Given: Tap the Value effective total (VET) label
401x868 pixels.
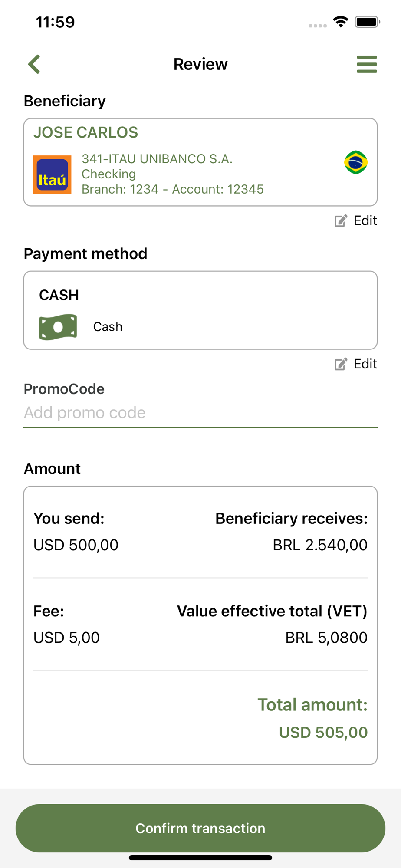Looking at the screenshot, I should point(272,611).
